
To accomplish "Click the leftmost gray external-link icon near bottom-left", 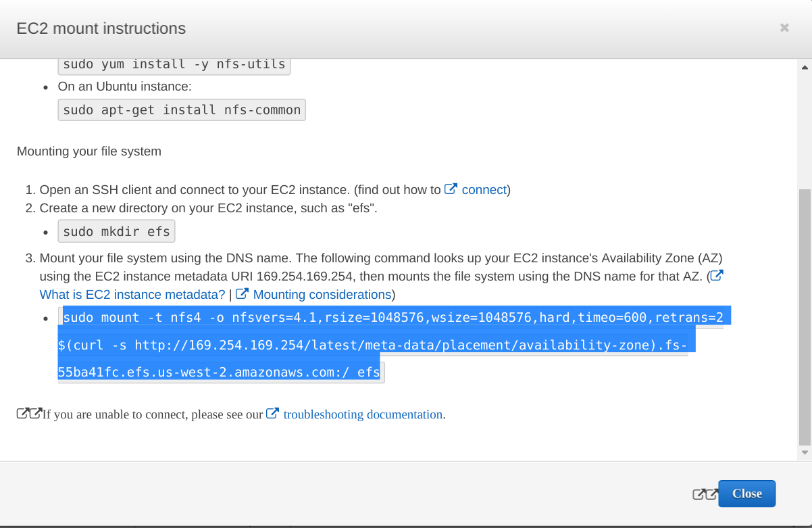I will [x=22, y=412].
